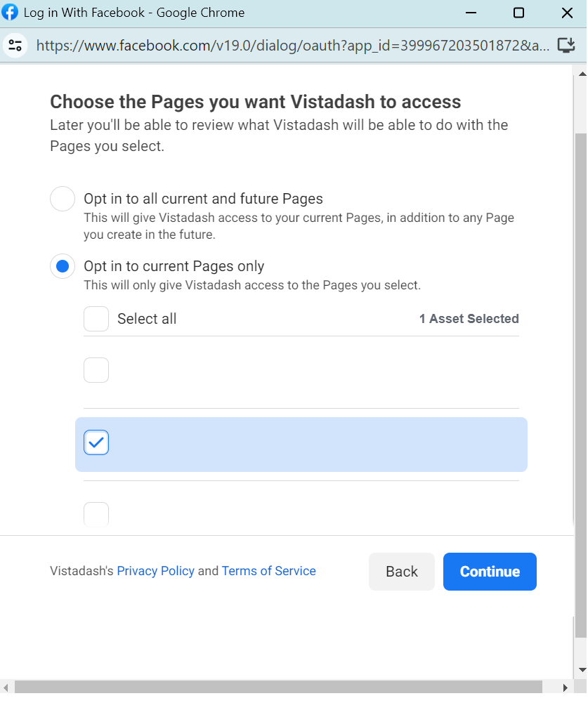This screenshot has height=710, width=588.
Task: Check the Select all checkbox
Action: click(x=96, y=319)
